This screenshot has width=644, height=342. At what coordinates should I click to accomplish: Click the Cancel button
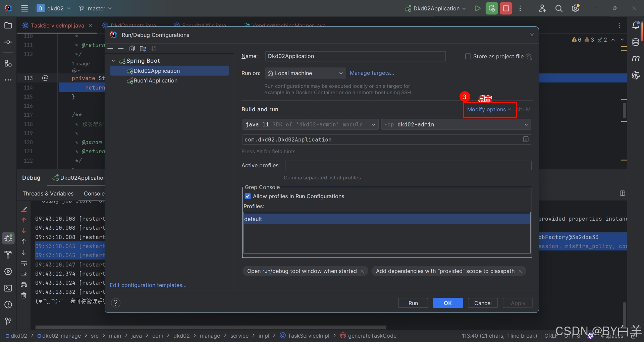483,303
